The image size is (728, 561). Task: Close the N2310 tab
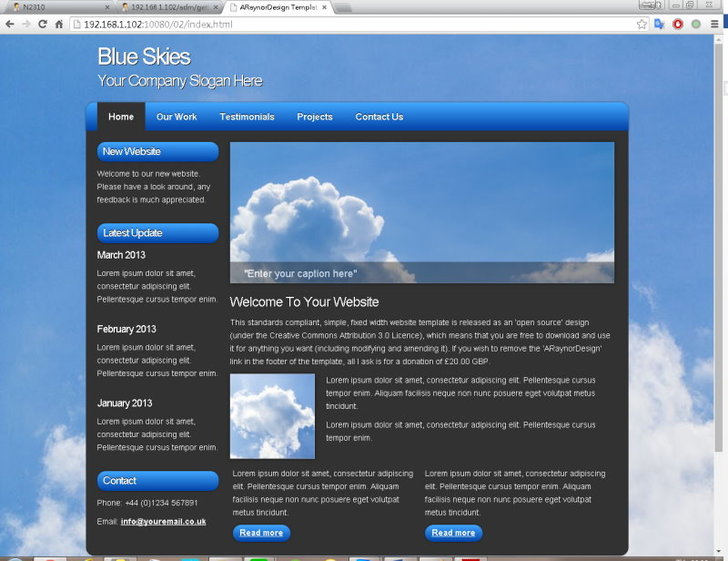[107, 7]
